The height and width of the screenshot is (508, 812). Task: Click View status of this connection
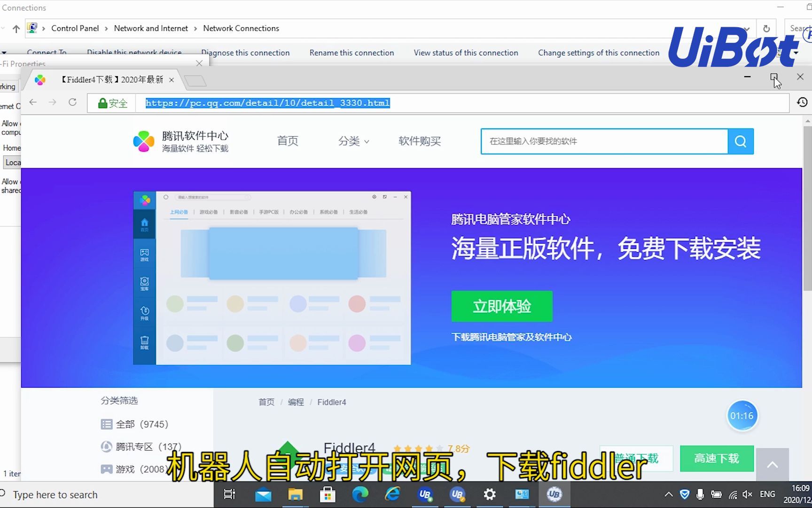(466, 53)
